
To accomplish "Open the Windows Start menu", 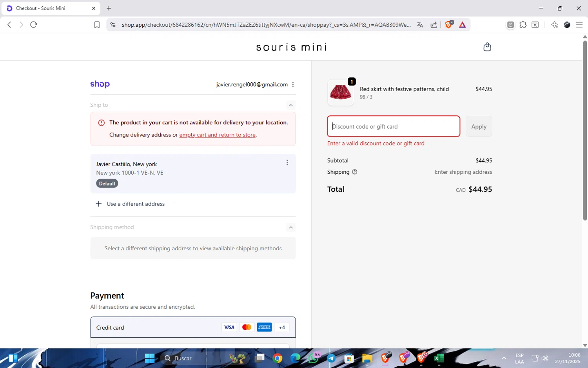I will pos(150,358).
